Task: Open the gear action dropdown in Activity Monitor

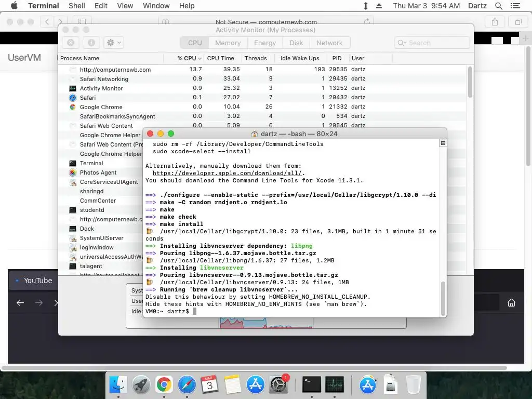Action: [x=114, y=43]
